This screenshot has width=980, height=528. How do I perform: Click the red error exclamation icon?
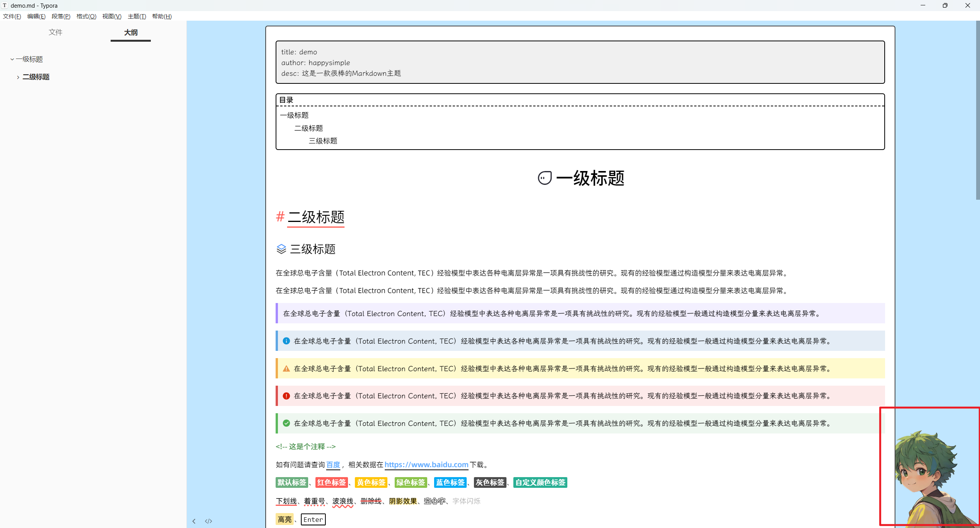286,396
